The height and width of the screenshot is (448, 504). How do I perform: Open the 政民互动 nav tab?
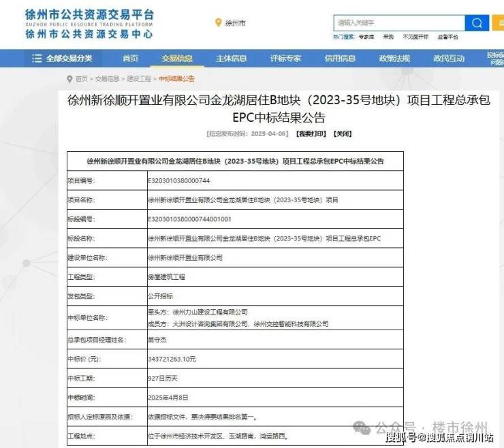pyautogui.click(x=449, y=59)
